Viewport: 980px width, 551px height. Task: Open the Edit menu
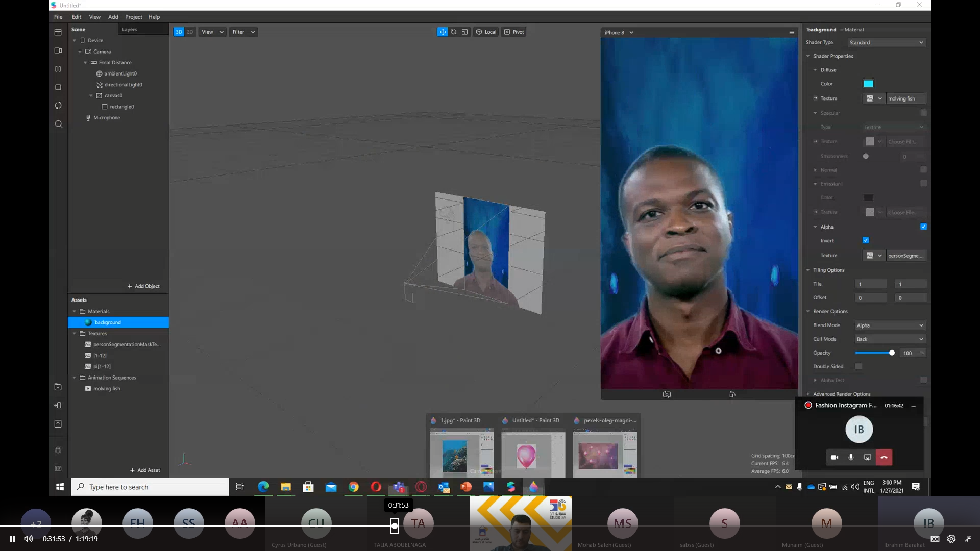point(77,17)
